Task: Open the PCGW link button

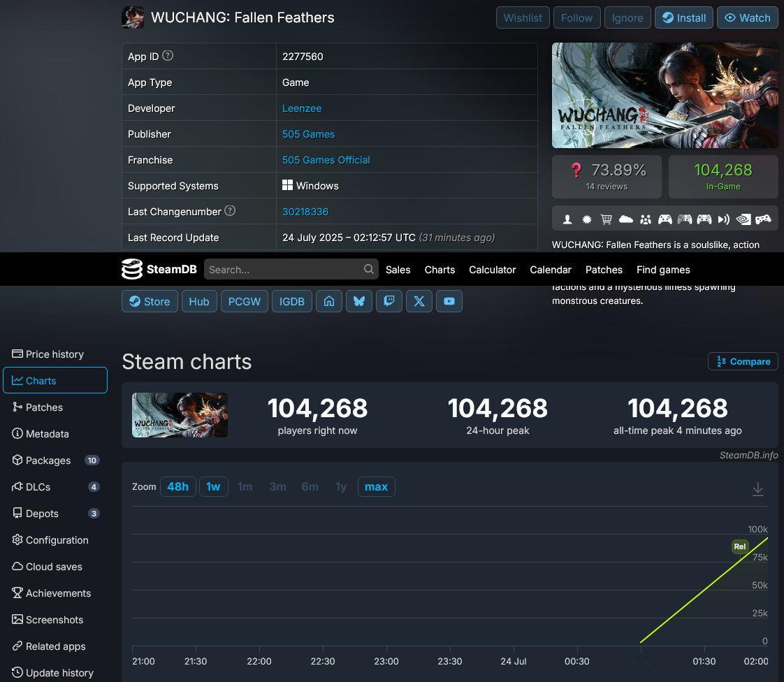Action: tap(244, 301)
